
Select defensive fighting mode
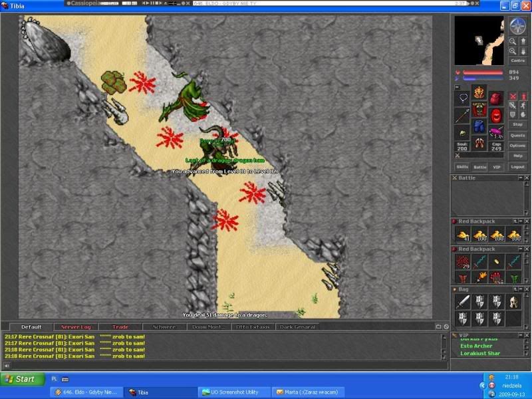[513, 114]
